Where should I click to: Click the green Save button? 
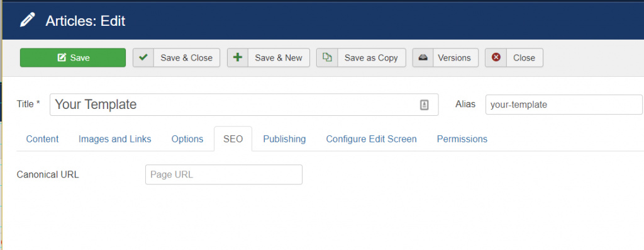point(73,57)
